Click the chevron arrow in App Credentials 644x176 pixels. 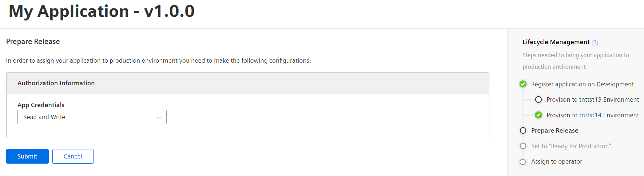pos(159,117)
